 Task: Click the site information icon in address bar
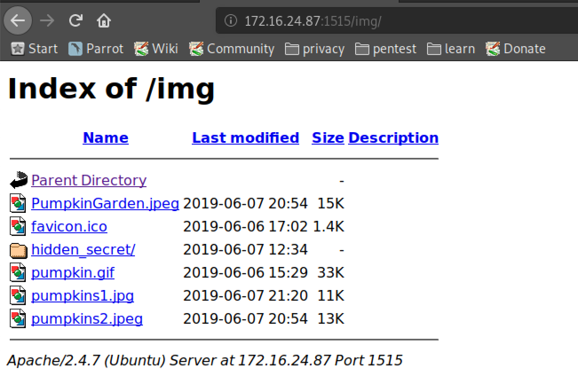tap(230, 21)
